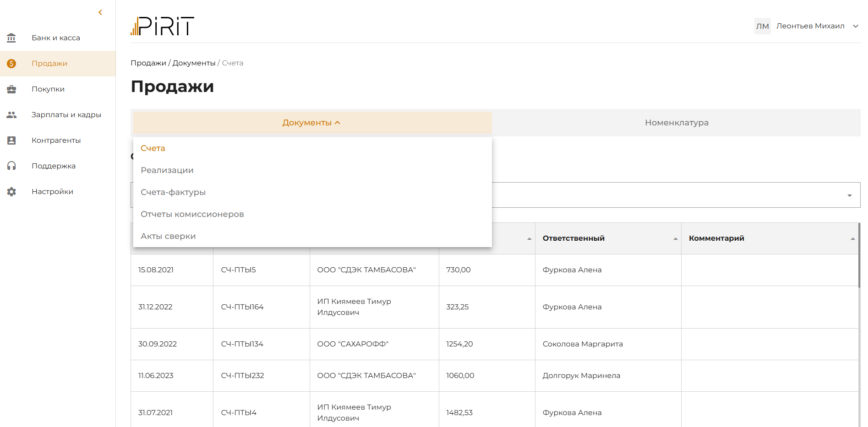Click the people icon for Зарплаты и кадры
The image size is (868, 427).
coord(11,115)
